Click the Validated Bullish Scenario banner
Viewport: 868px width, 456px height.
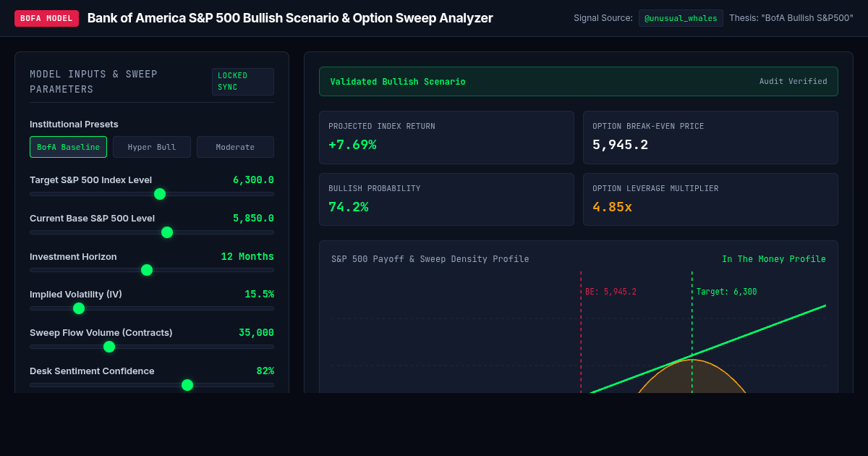coord(579,82)
